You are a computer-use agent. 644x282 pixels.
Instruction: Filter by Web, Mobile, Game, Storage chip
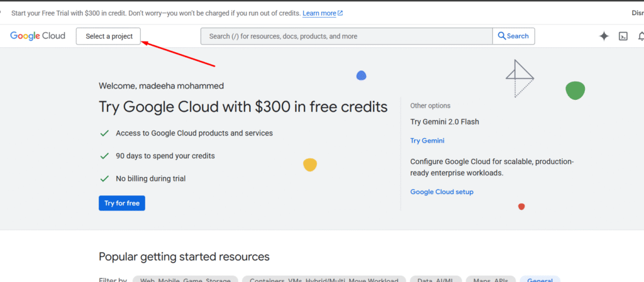pyautogui.click(x=186, y=279)
